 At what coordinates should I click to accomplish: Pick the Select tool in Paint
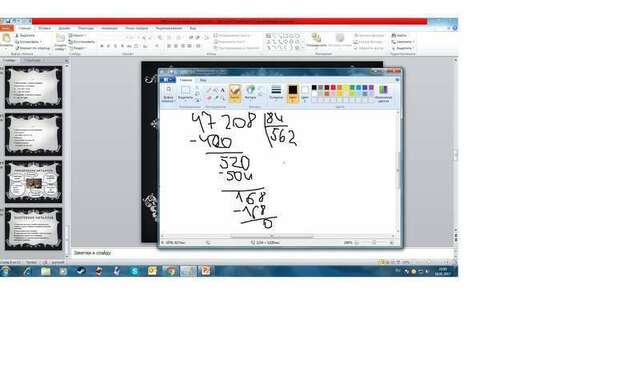[185, 93]
